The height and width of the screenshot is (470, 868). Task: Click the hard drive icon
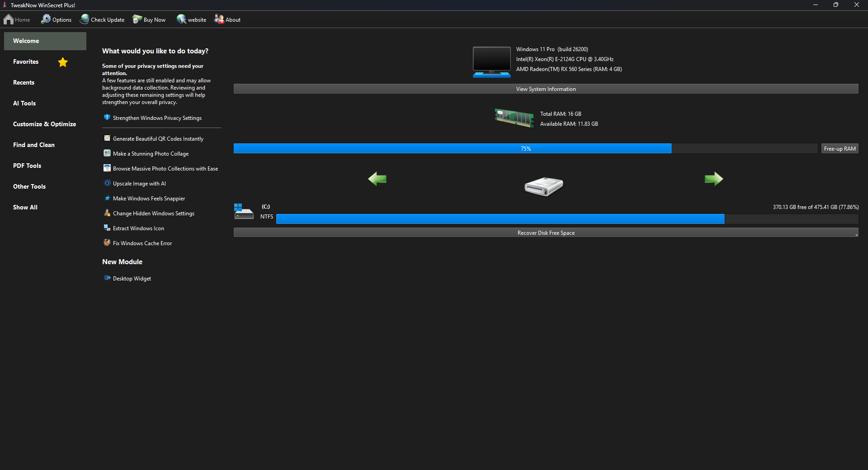click(544, 186)
